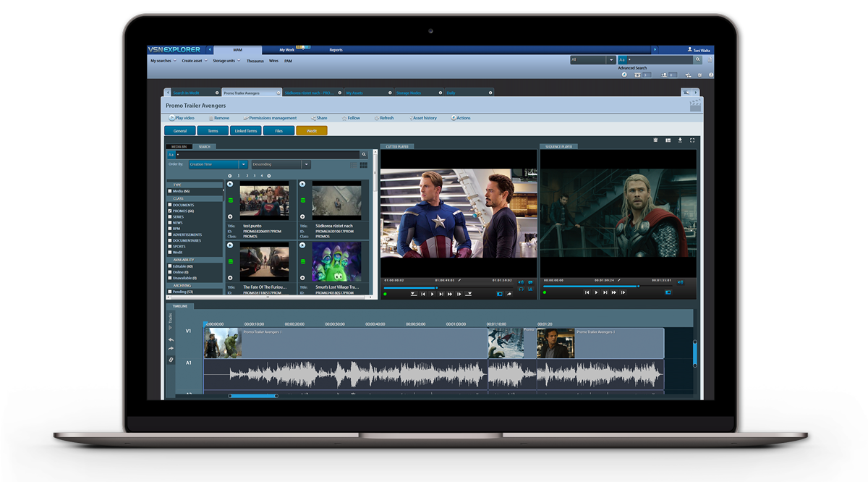Screen dimensions: 868x482
Task: Fast forward the Sequence Player
Action: pyautogui.click(x=614, y=292)
